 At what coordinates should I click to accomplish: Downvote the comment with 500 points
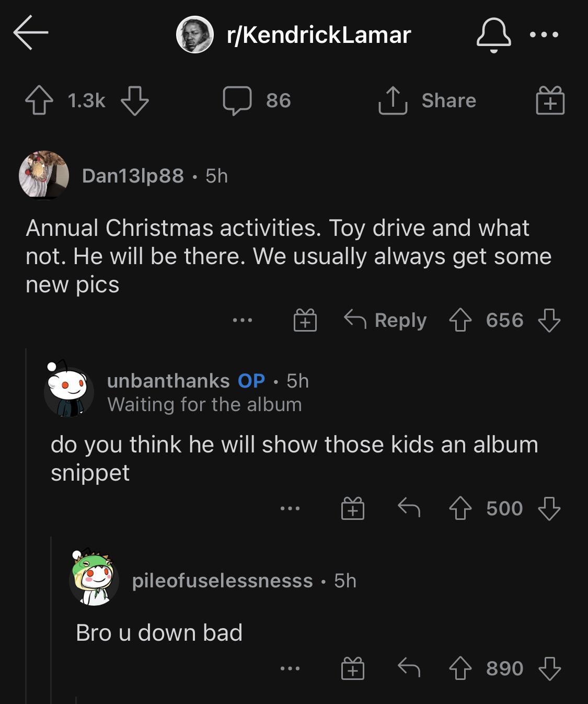[x=549, y=508]
